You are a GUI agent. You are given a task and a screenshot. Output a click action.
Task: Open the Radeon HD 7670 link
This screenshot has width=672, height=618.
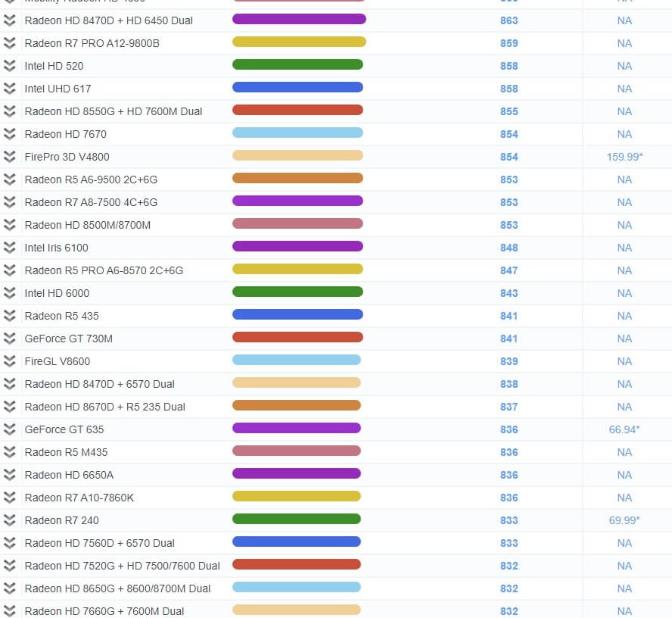coord(66,134)
